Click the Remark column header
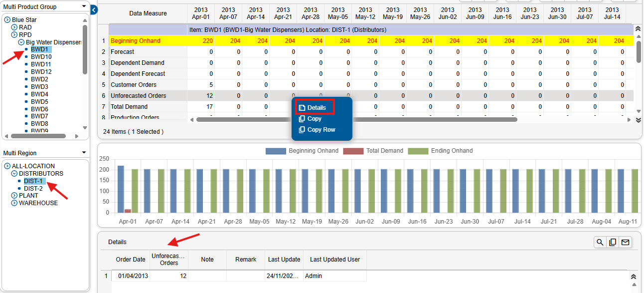The width and height of the screenshot is (644, 293). point(246,260)
